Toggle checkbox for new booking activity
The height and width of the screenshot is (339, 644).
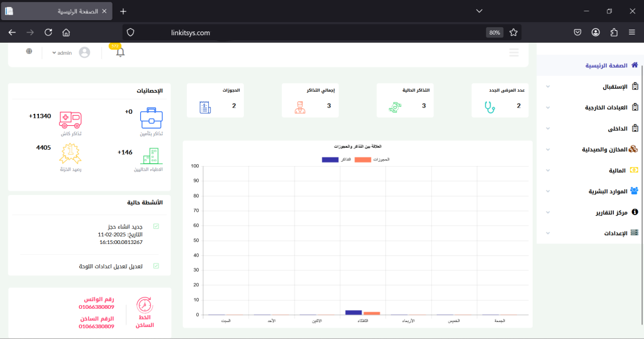click(156, 226)
